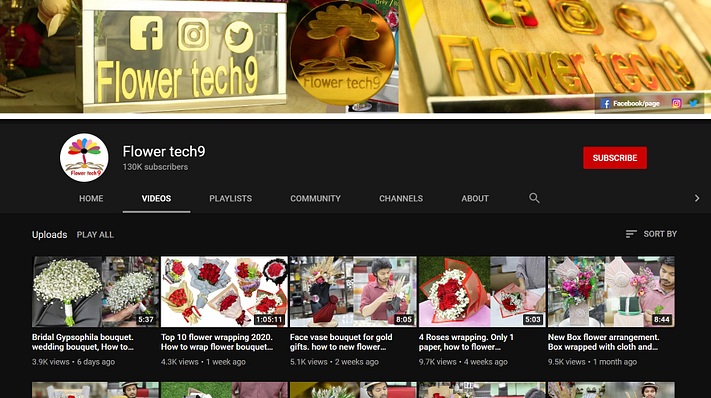Open the Community tab
Viewport: 711px width, 398px height.
(x=315, y=199)
